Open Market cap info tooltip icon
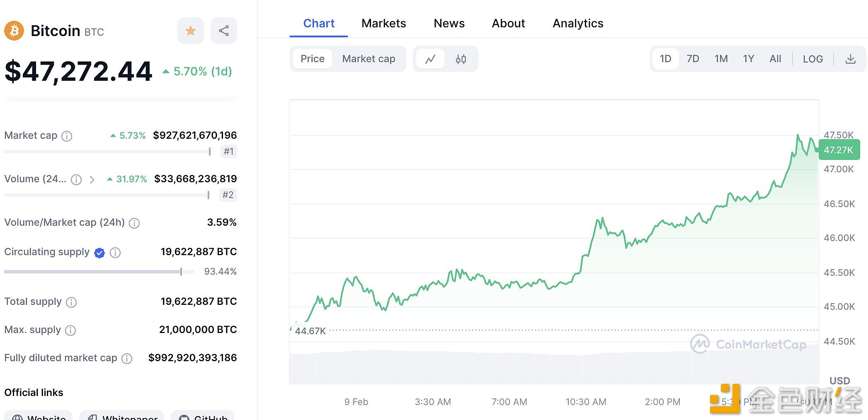 click(x=67, y=136)
